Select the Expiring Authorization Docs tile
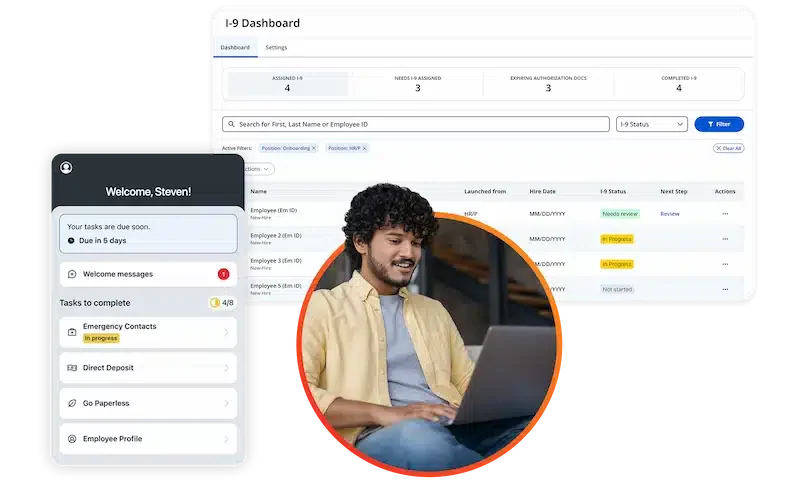Screen dimensions: 800x485 [x=548, y=84]
